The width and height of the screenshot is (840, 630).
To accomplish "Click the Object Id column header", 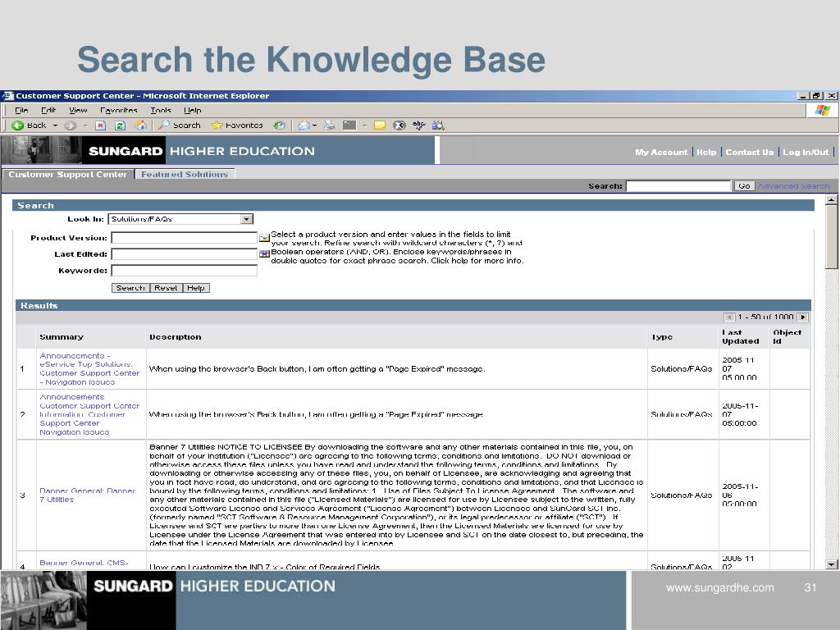I will (x=787, y=337).
